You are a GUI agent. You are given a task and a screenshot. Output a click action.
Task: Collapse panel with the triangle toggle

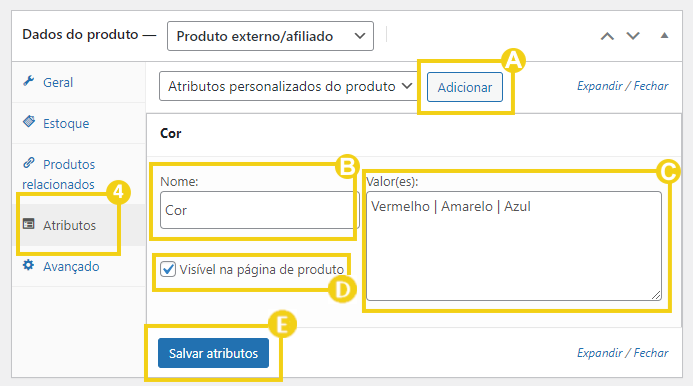click(x=664, y=35)
